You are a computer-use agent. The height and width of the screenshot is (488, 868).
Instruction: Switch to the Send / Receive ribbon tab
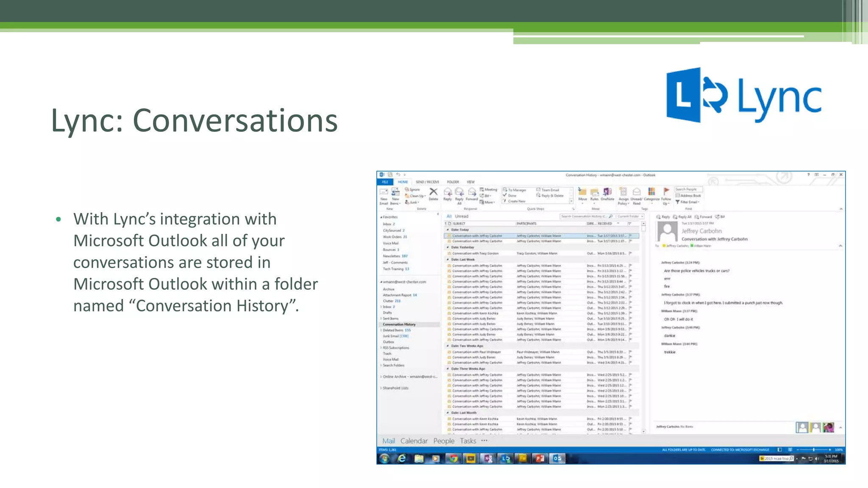[427, 182]
